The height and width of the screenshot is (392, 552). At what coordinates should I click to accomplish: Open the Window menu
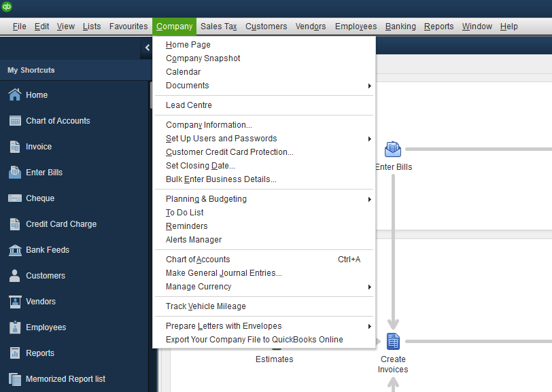click(477, 26)
